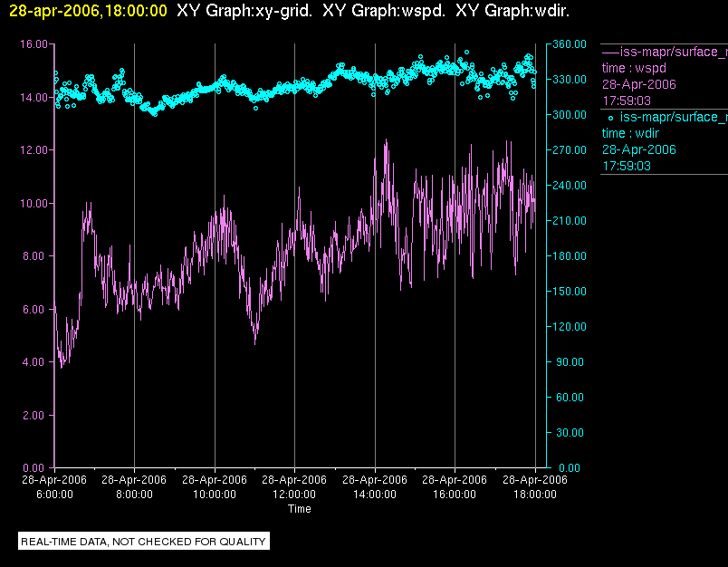
Task: Click the yellow timestamp 28-apr-2006,18:00:00
Action: pos(88,11)
